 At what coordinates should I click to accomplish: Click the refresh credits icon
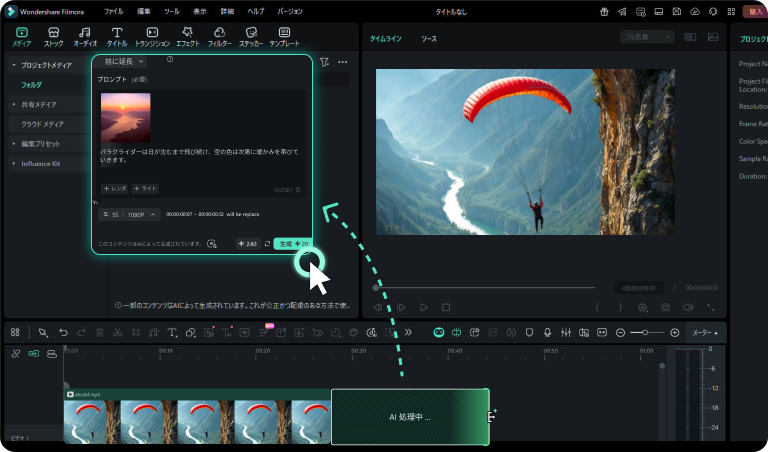pos(267,243)
